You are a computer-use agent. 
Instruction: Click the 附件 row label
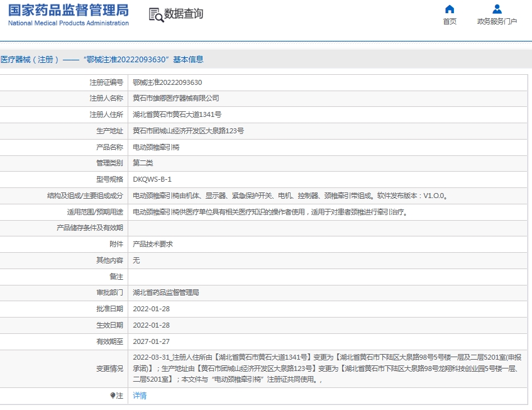click(116, 245)
